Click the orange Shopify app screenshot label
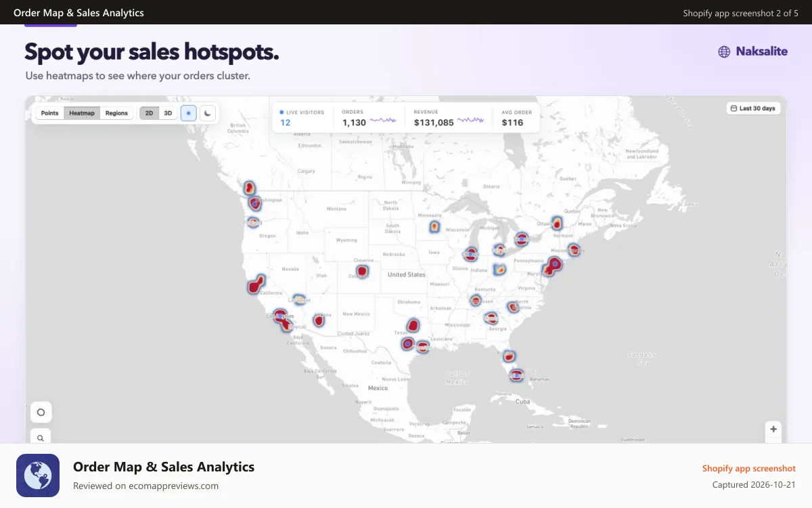The image size is (812, 508). 749,468
